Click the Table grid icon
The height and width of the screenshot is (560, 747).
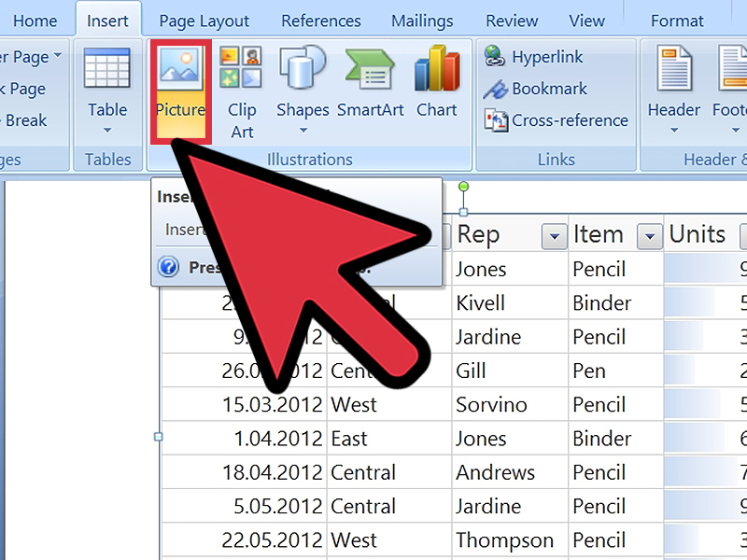point(107,67)
